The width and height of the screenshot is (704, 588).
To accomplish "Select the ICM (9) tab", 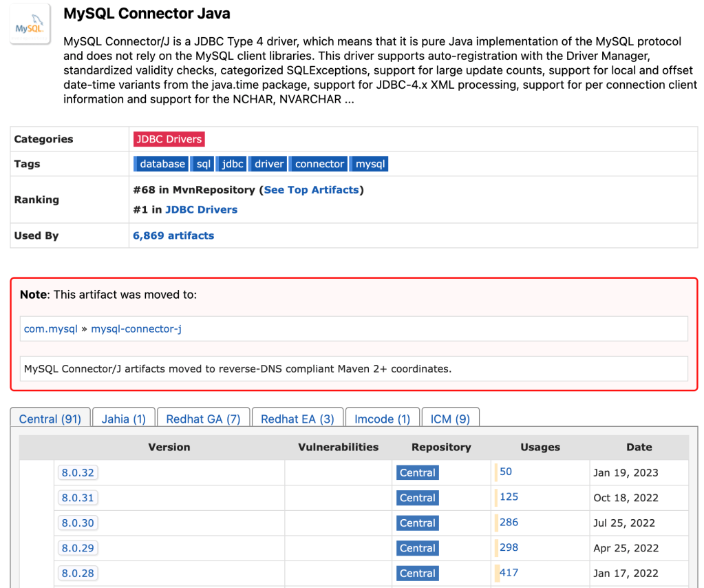I will tap(450, 419).
